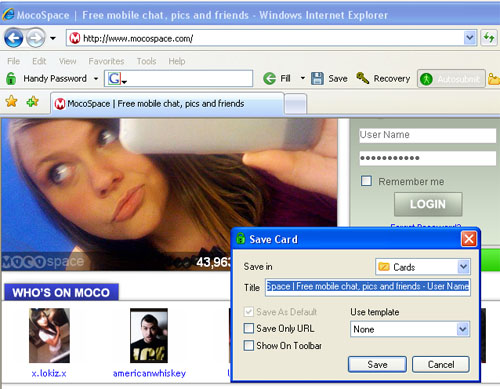The height and width of the screenshot is (389, 500).
Task: Tick the Show On Toolbar checkbox
Action: tap(249, 345)
